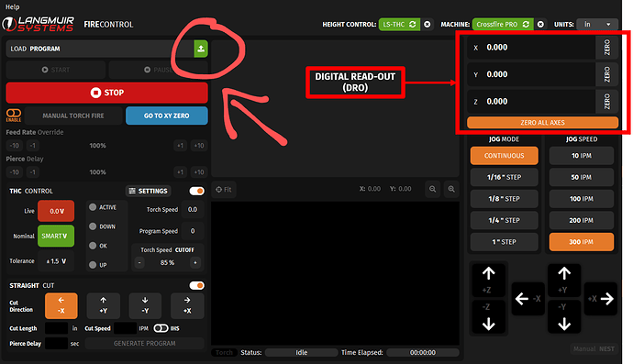Open the Help menu

[x=12, y=6]
